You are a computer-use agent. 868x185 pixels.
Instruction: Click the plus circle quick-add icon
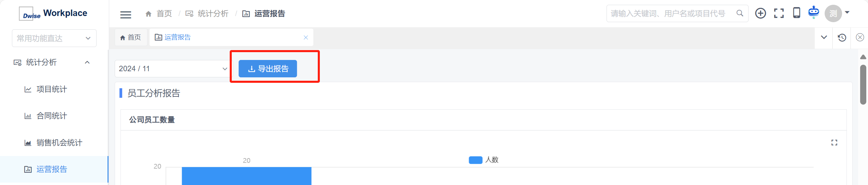tap(760, 13)
